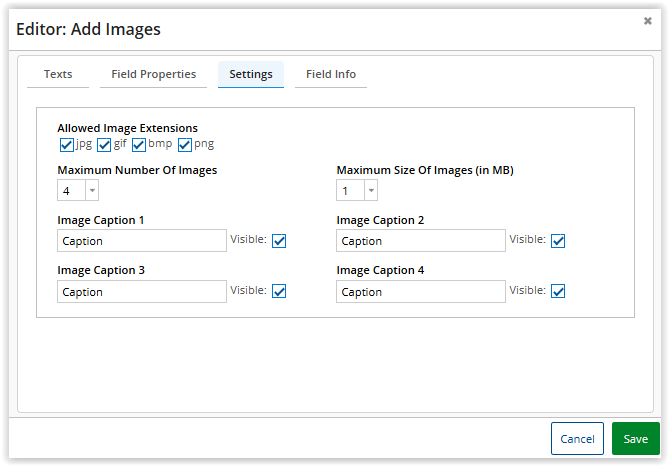Disable the bmp extension checkbox

pos(139,145)
